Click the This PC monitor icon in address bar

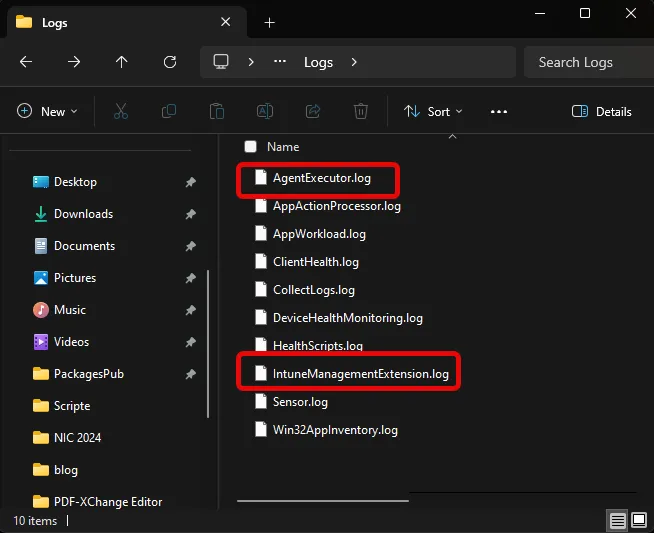pyautogui.click(x=221, y=62)
